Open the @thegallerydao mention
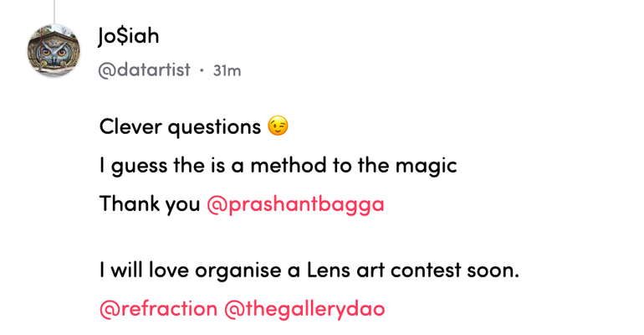Viewport: 644px width, 335px height. 304,308
